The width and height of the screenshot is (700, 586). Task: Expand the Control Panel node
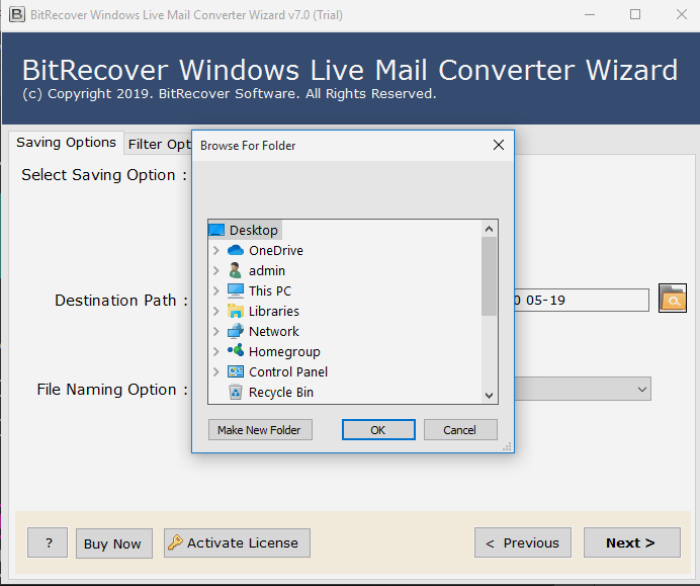(x=216, y=372)
